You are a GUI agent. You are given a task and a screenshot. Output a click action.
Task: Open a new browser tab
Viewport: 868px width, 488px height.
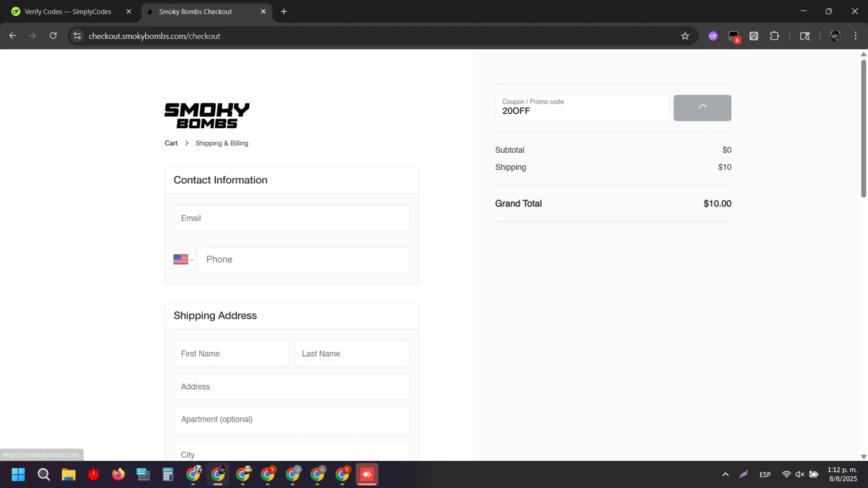click(284, 12)
